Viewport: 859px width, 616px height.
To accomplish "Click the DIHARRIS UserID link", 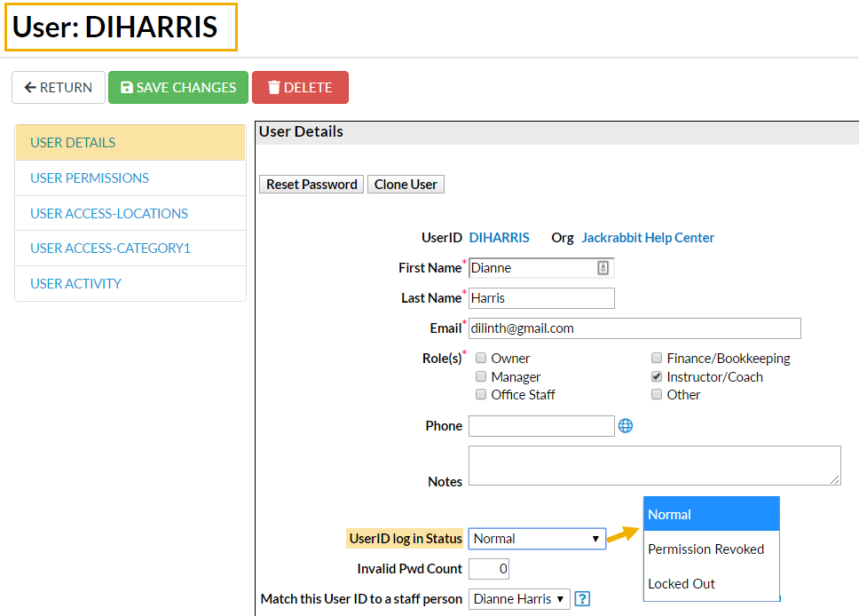I will coord(499,238).
